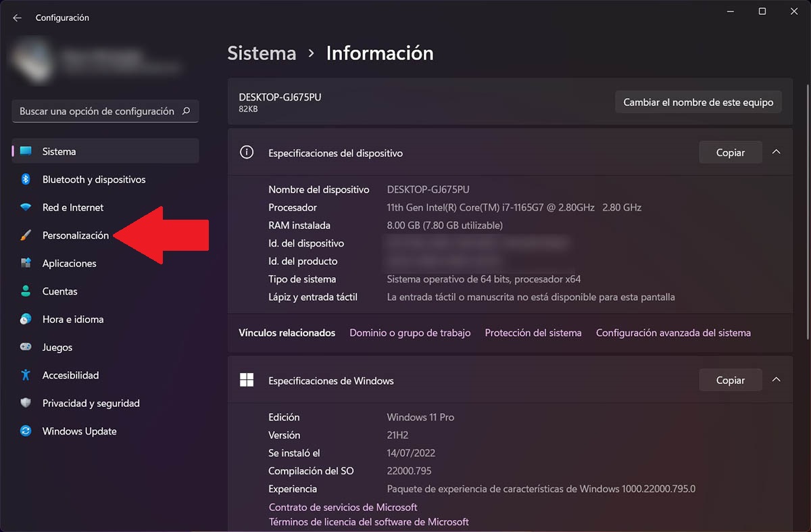This screenshot has width=811, height=532.
Task: Click the RAM instalada value 8.00 GB
Action: [x=445, y=225]
